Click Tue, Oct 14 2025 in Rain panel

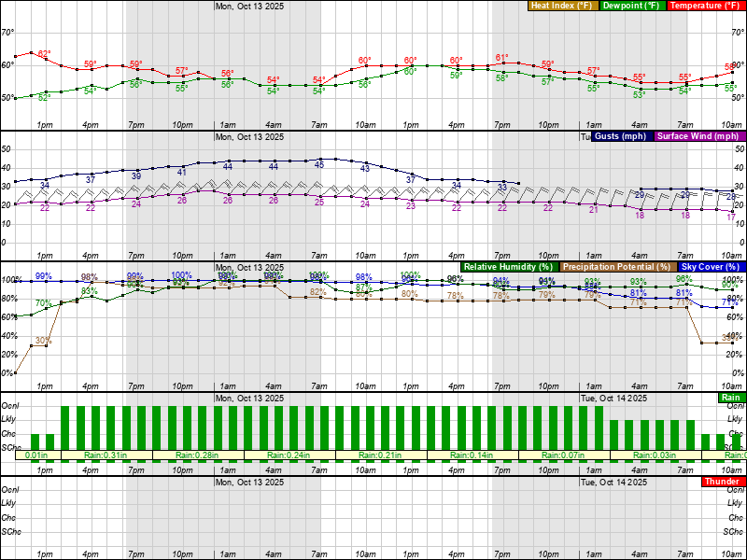[613, 399]
